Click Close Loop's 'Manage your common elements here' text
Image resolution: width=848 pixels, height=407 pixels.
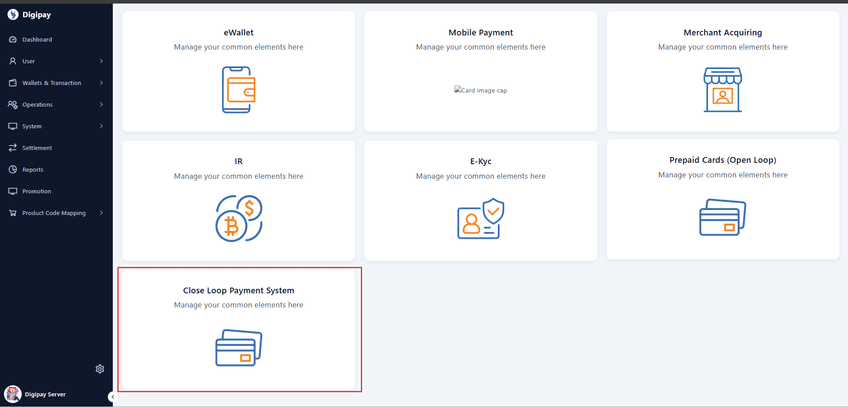pos(238,305)
